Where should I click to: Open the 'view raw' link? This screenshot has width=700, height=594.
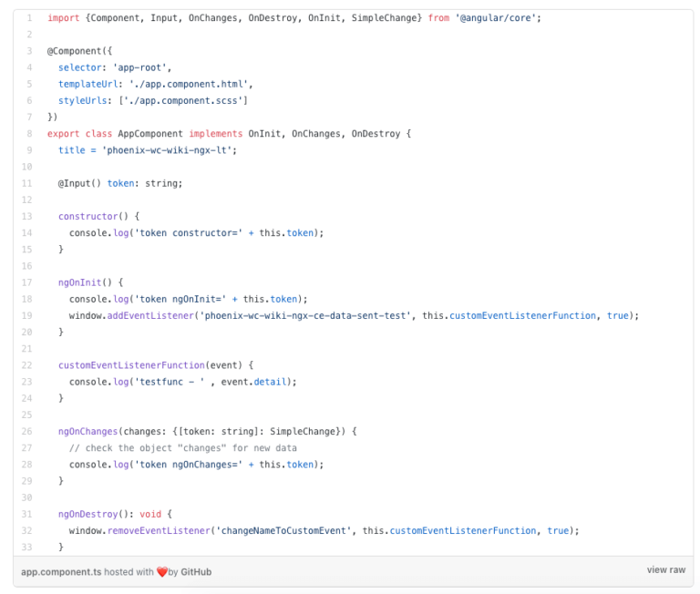click(666, 570)
